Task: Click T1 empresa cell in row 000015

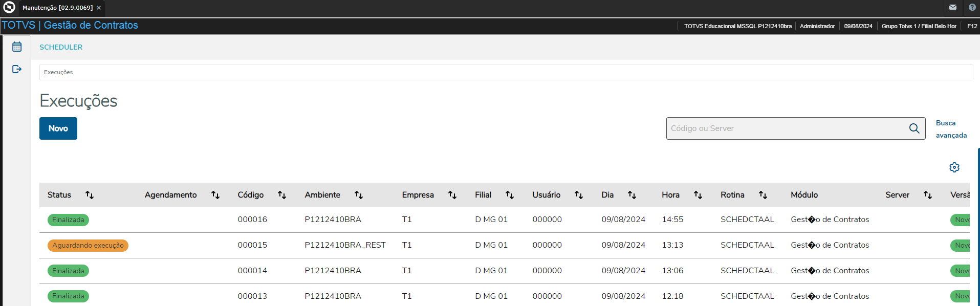Action: (407, 245)
